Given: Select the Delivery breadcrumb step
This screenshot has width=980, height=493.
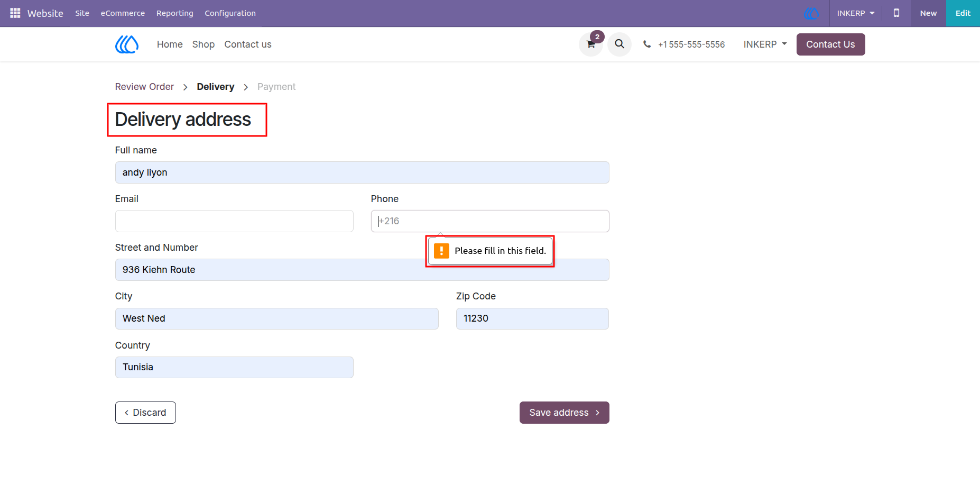Looking at the screenshot, I should click(215, 87).
